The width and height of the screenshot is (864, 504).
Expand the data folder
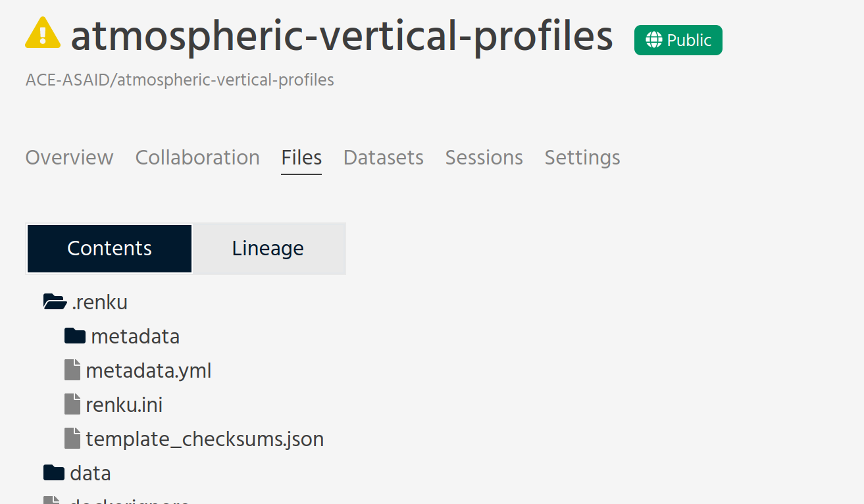click(90, 472)
